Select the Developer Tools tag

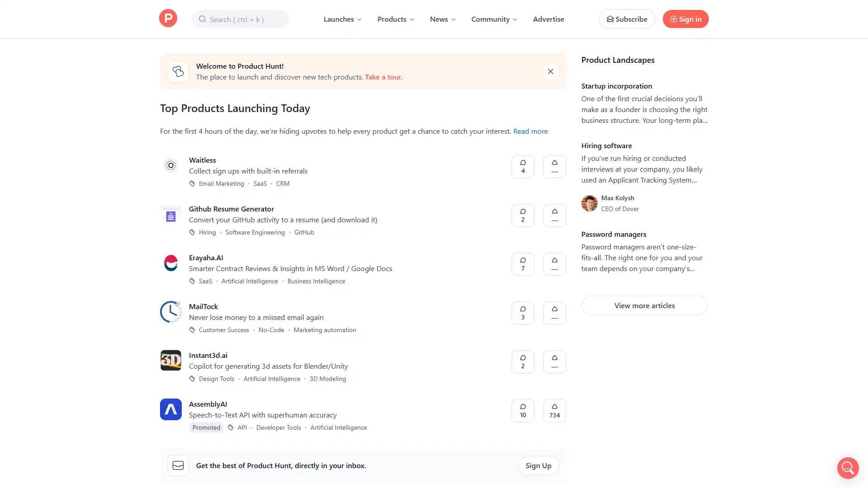pos(278,427)
